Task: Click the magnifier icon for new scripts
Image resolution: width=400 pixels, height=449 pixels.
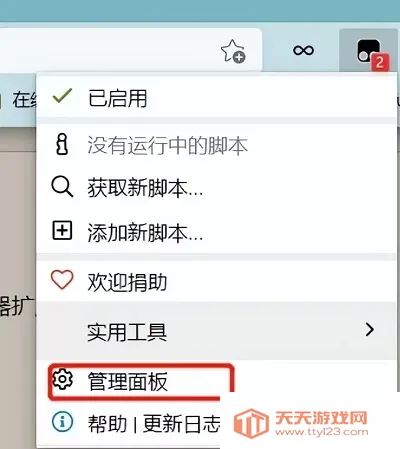Action: pyautogui.click(x=62, y=187)
